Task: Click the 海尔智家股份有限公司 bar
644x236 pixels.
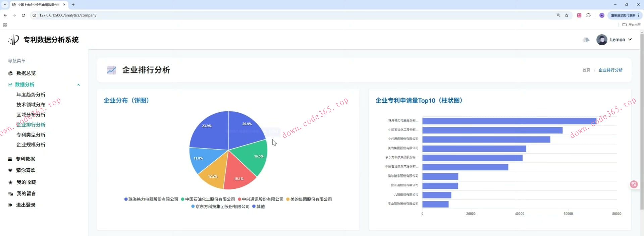Action: [440, 176]
